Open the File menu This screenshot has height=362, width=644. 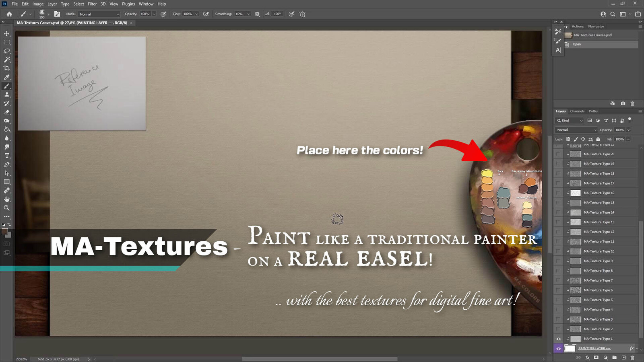click(x=14, y=4)
